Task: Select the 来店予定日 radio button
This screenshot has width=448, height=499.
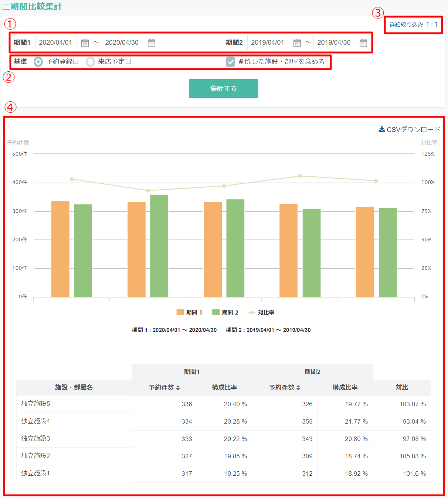Action: (90, 62)
